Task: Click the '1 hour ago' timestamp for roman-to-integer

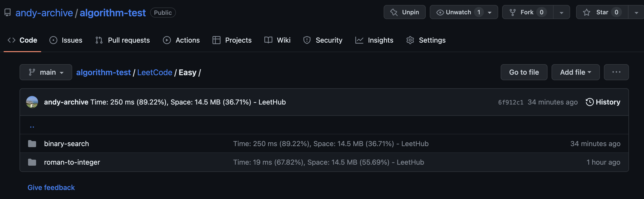Action: [603, 162]
